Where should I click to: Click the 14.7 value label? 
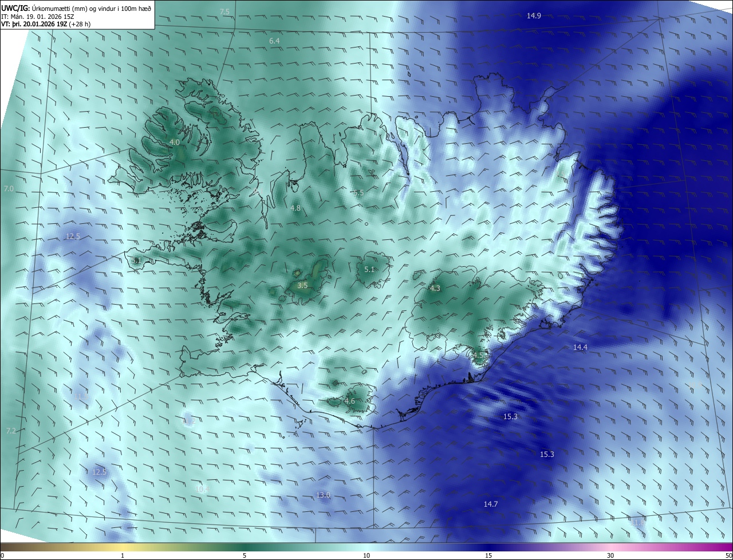(x=491, y=504)
